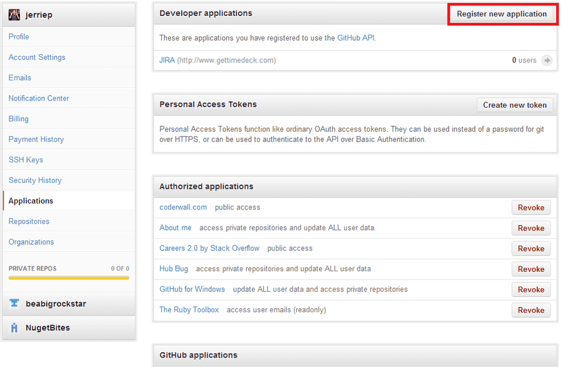Click the NugetBites organization icon
The width and height of the screenshot is (588, 367).
pyautogui.click(x=14, y=328)
